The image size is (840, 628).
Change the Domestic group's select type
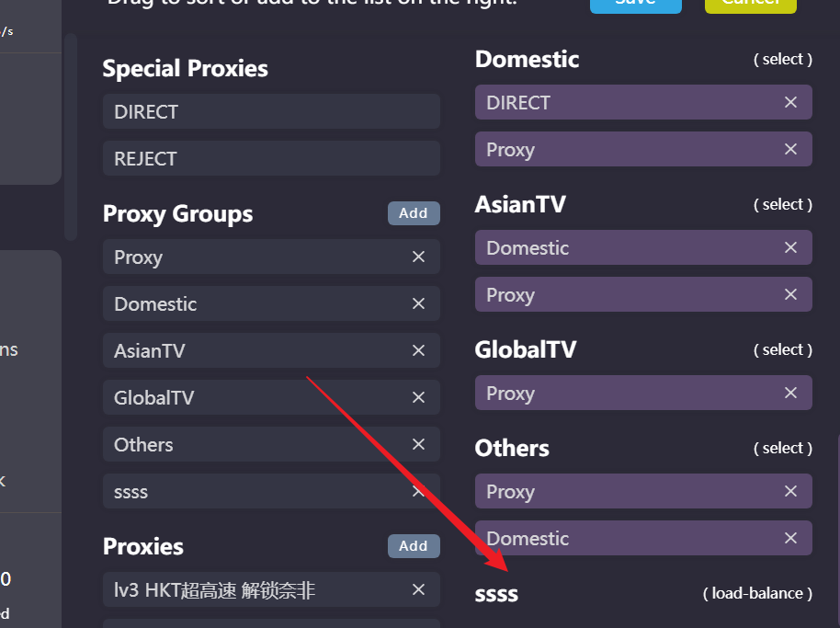[x=783, y=59]
